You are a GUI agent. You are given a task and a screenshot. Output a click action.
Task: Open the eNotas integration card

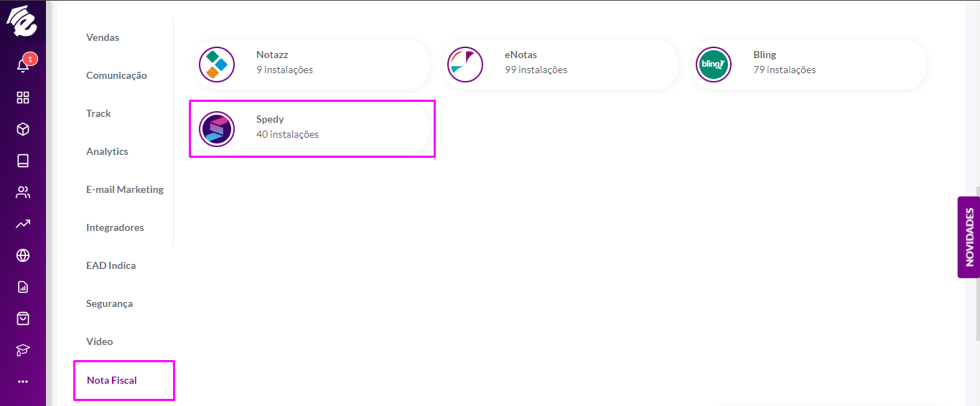tap(561, 65)
